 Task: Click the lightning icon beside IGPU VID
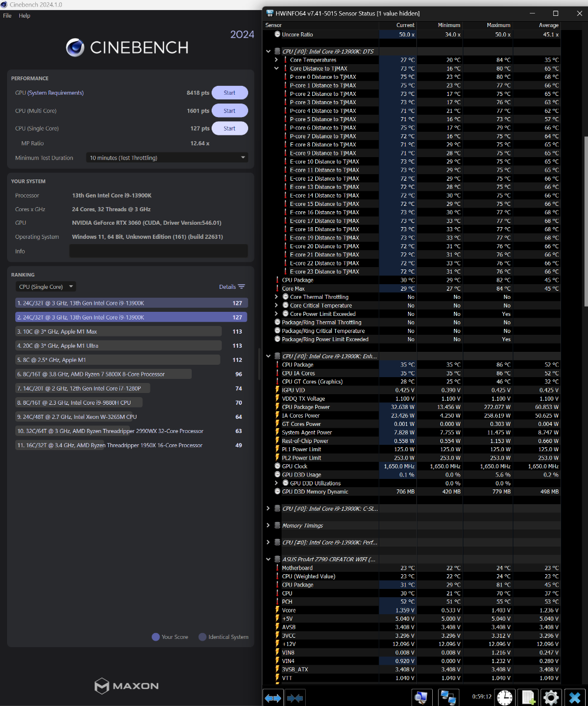click(x=278, y=390)
